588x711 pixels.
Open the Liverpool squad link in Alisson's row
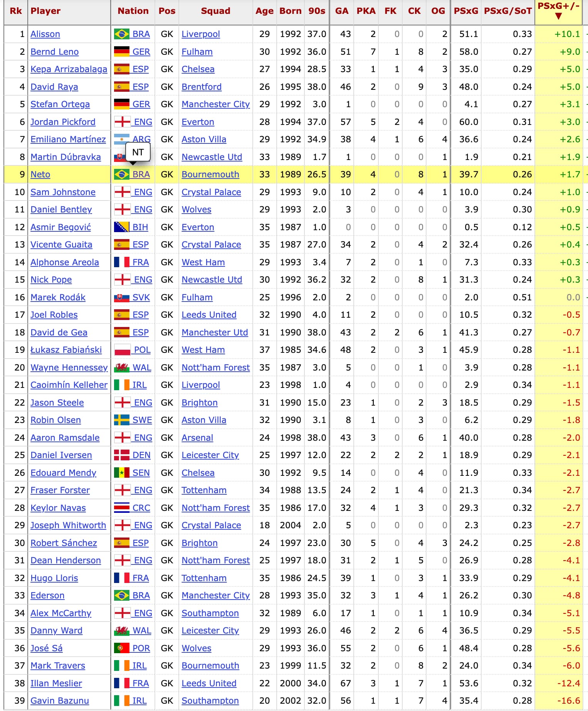[x=201, y=34]
